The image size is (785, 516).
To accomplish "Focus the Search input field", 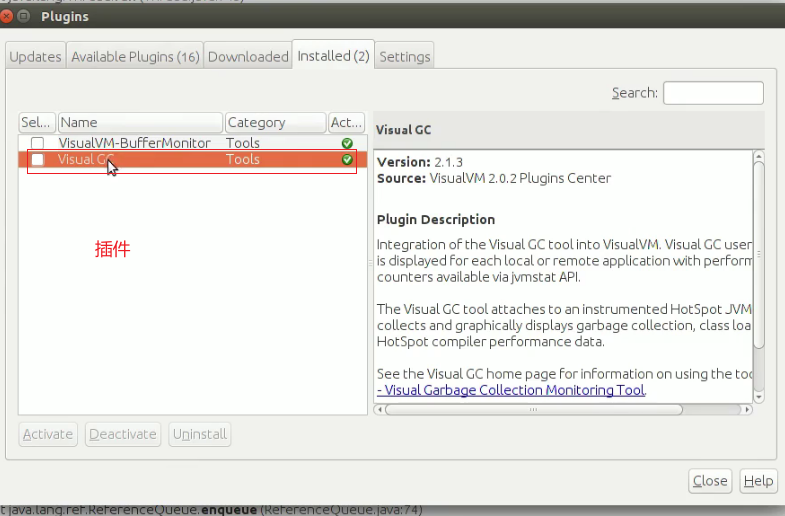I will pyautogui.click(x=713, y=93).
